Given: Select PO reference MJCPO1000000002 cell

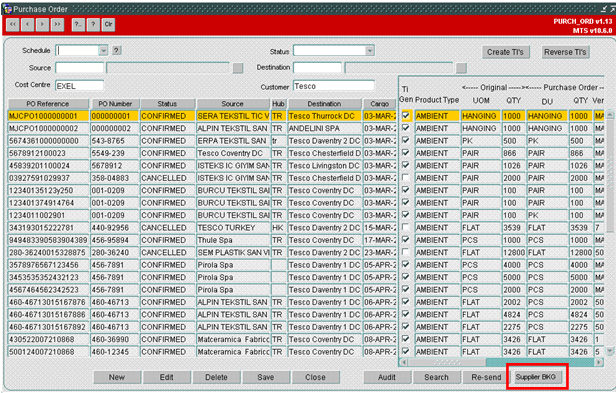Looking at the screenshot, I should pyautogui.click(x=48, y=128).
